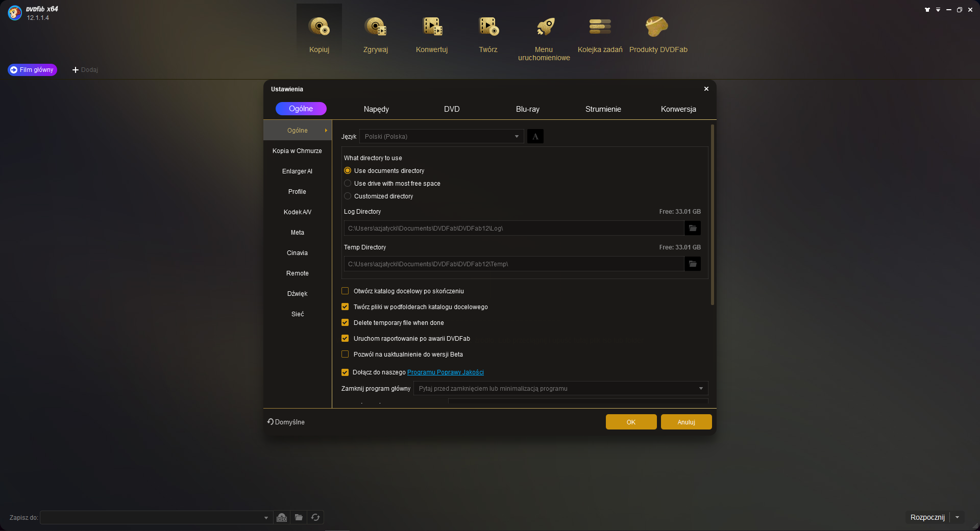This screenshot has height=531, width=980.
Task: Open the Zgrywaj (Ripper) module icon
Action: 376,27
